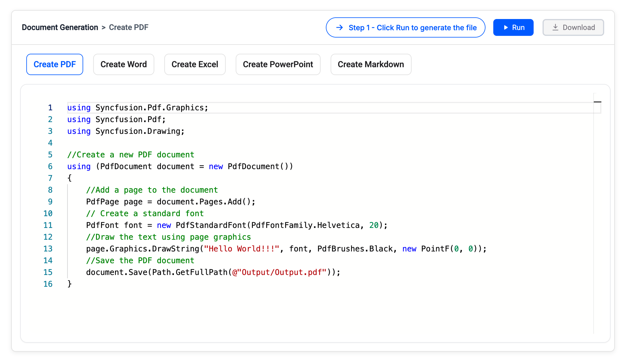
Task: Click the arrow icon in Step 1 hint
Action: pos(339,27)
